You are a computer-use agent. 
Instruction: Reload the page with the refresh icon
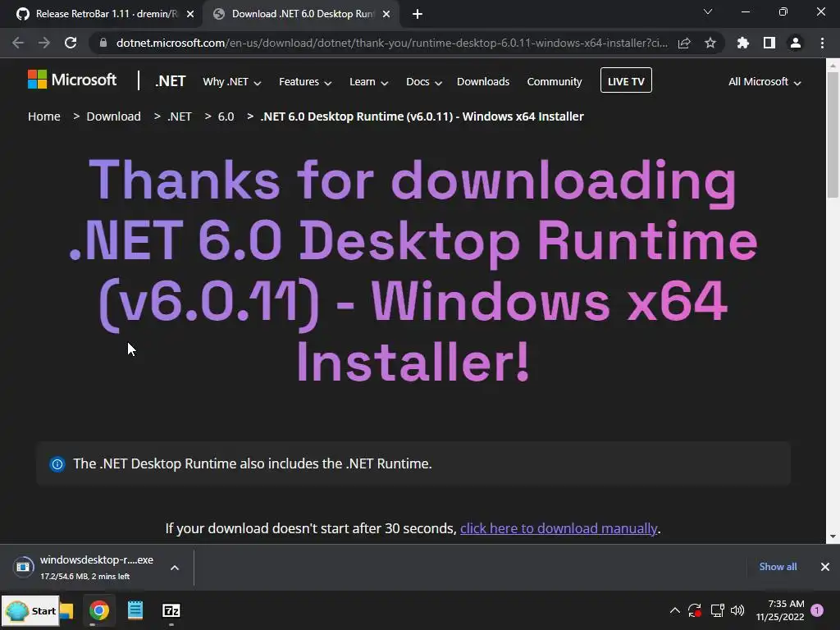coord(71,43)
